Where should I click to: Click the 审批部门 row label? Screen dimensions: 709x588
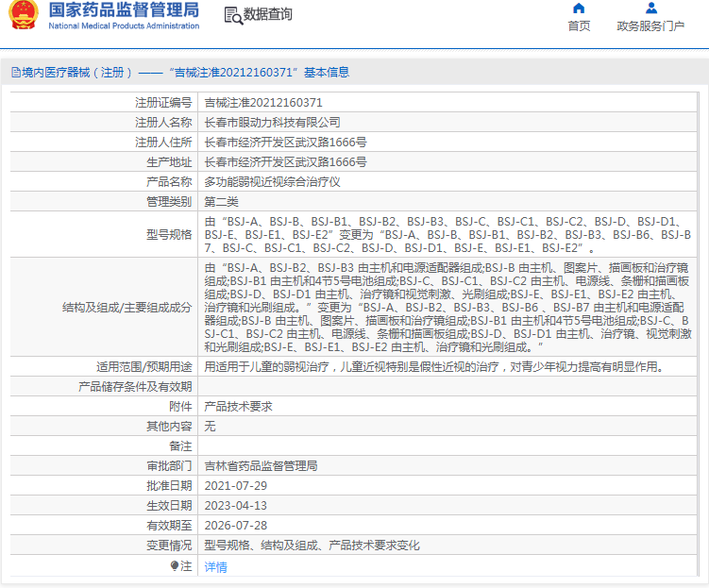(x=169, y=466)
